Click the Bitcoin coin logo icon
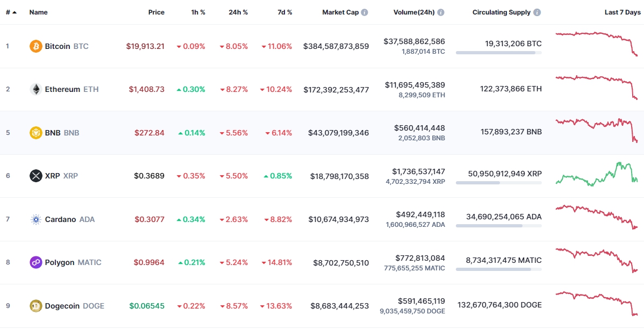This screenshot has width=644, height=329. point(35,46)
